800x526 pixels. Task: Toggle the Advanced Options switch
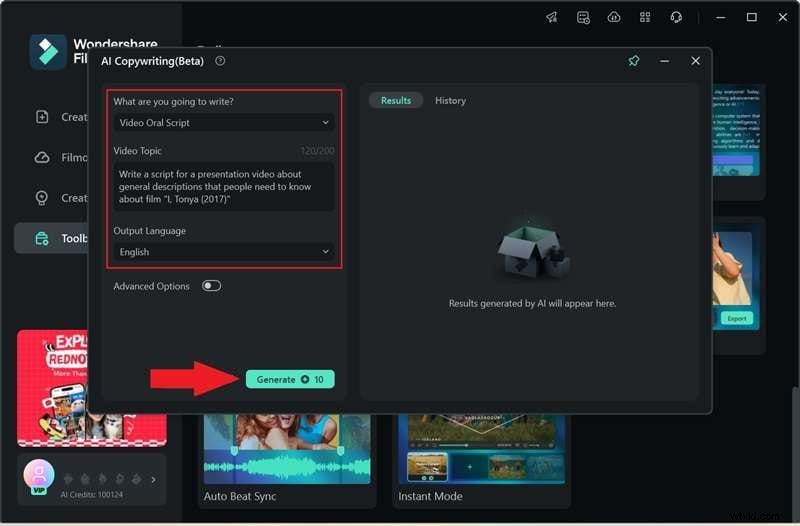pyautogui.click(x=211, y=286)
